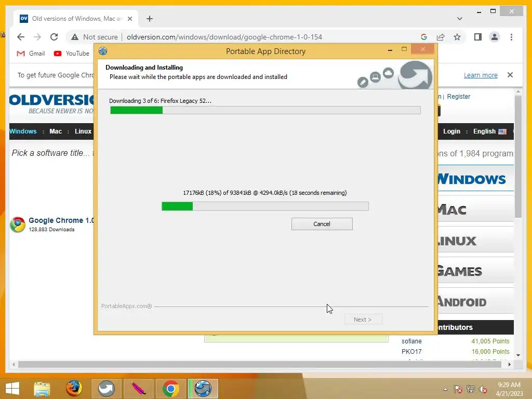Open File Explorer from the taskbar
The height and width of the screenshot is (399, 532).
point(42,389)
